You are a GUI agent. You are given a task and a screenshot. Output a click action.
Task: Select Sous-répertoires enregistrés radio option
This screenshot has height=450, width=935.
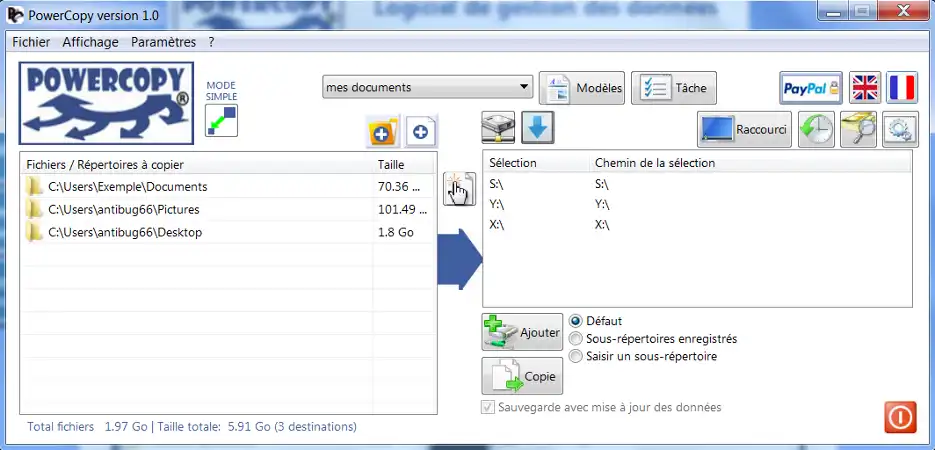point(575,339)
